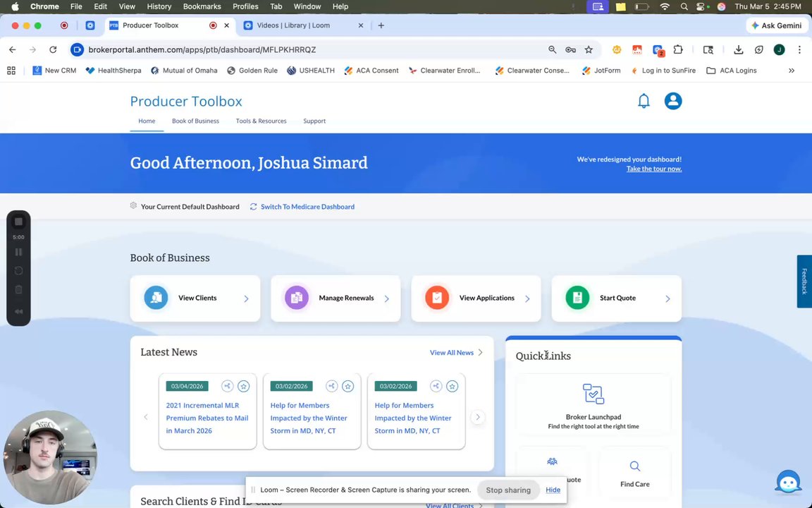
Task: Click the Loom webcam bubble thumbnail
Action: [x=50, y=458]
